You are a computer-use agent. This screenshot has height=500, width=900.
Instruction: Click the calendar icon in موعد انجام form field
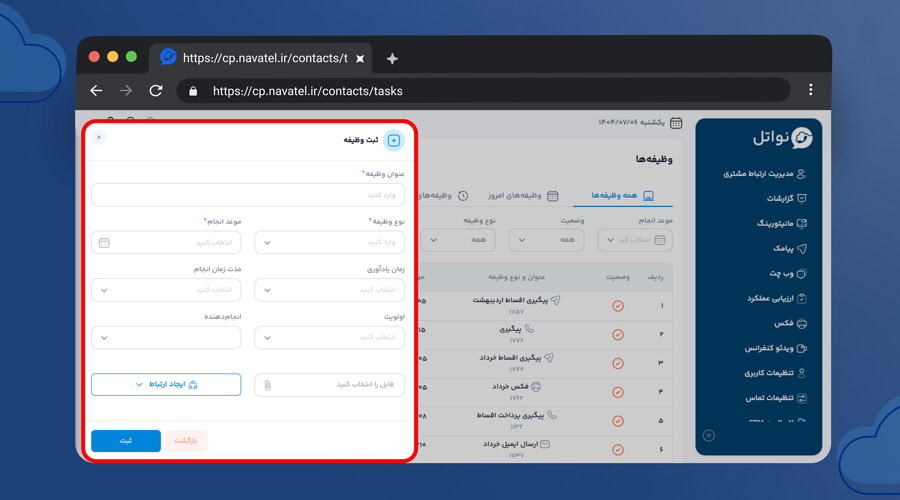pos(105,243)
